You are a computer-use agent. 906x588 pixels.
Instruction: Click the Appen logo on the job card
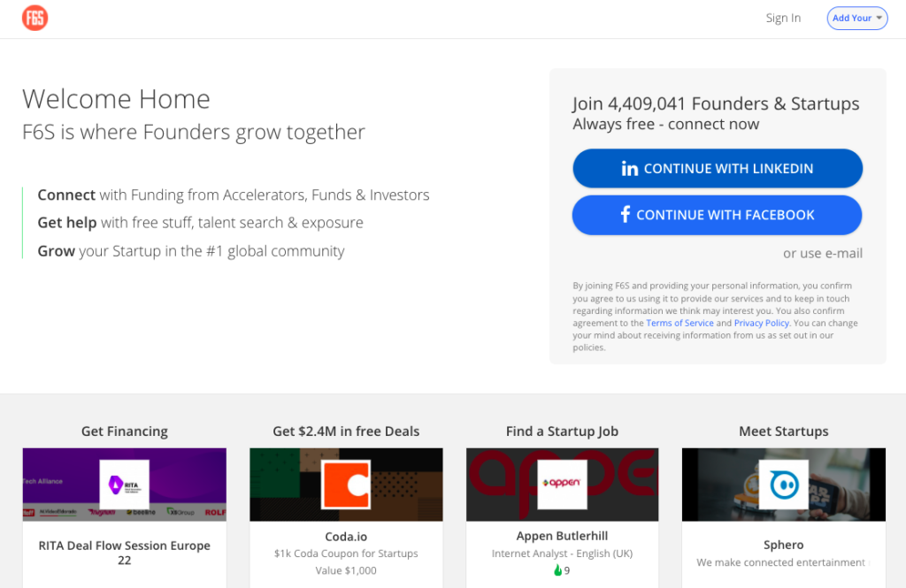[x=562, y=484]
